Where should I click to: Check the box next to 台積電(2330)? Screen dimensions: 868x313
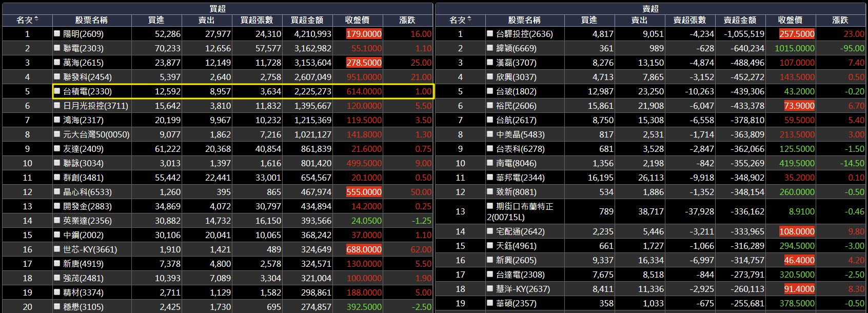click(x=57, y=91)
